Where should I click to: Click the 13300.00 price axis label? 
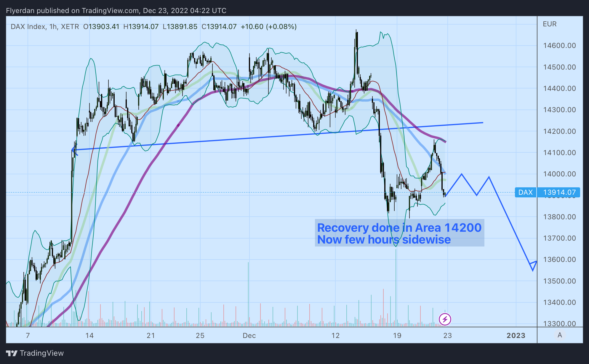pos(559,323)
